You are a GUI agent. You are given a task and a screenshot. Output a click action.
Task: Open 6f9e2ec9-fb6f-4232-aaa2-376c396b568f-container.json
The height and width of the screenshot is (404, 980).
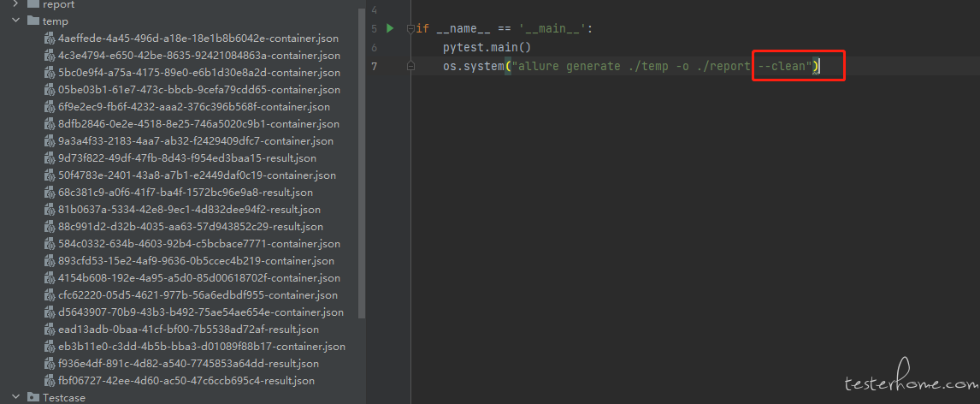tap(194, 106)
